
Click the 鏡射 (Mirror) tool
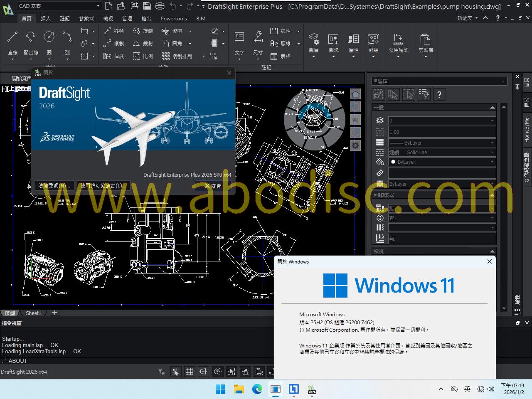point(136,44)
